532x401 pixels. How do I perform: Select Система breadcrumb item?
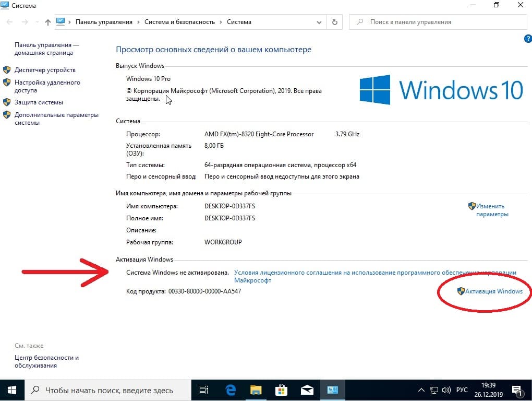(x=239, y=22)
